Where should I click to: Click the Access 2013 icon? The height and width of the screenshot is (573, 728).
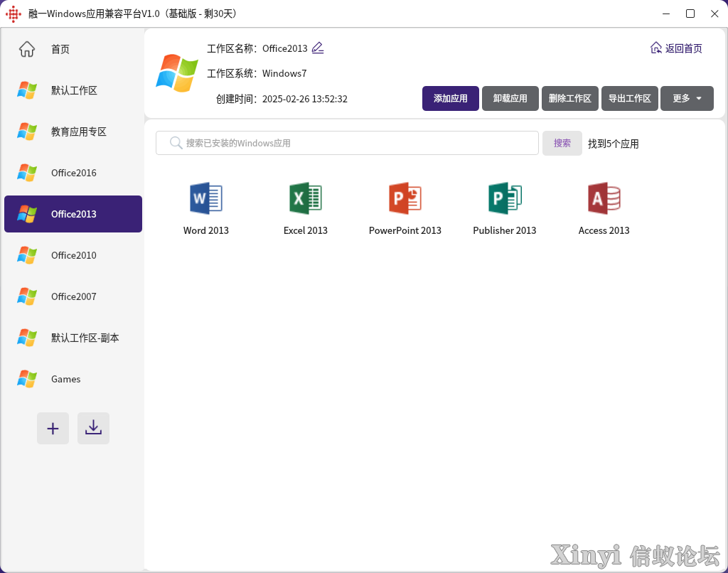point(604,198)
